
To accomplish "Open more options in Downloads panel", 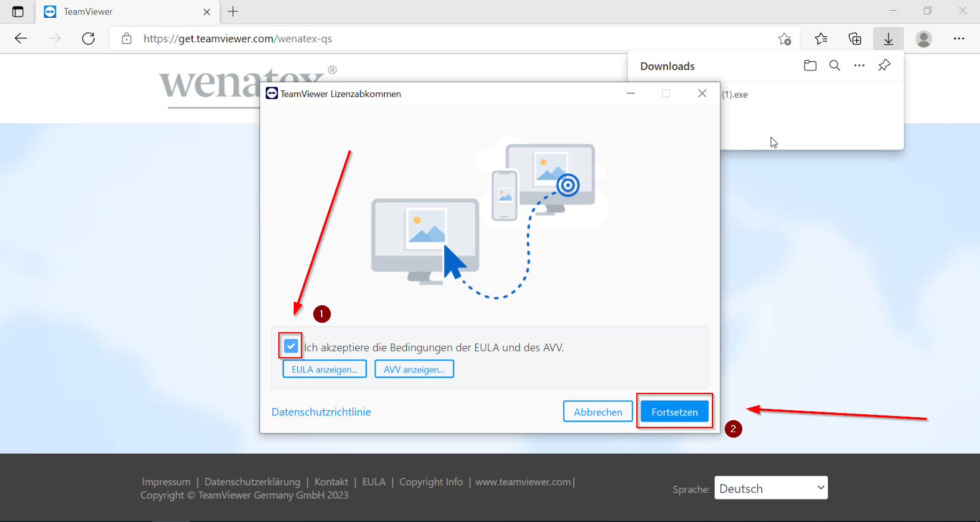I will click(x=859, y=65).
